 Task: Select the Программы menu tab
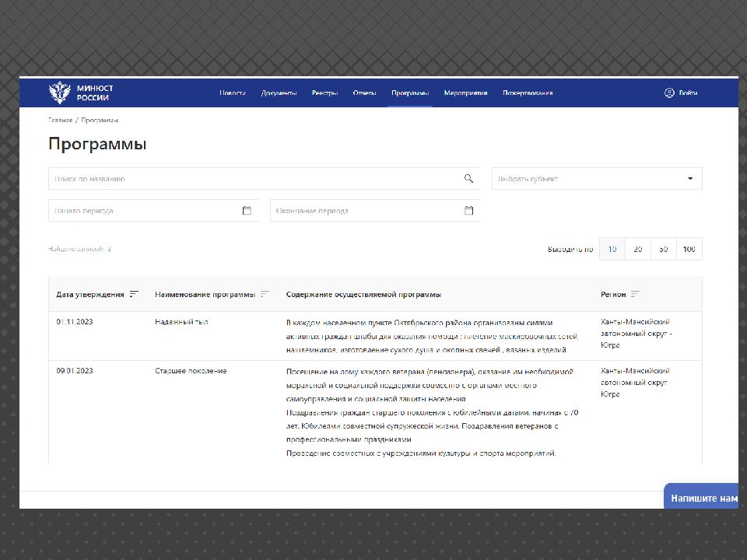pyautogui.click(x=410, y=93)
